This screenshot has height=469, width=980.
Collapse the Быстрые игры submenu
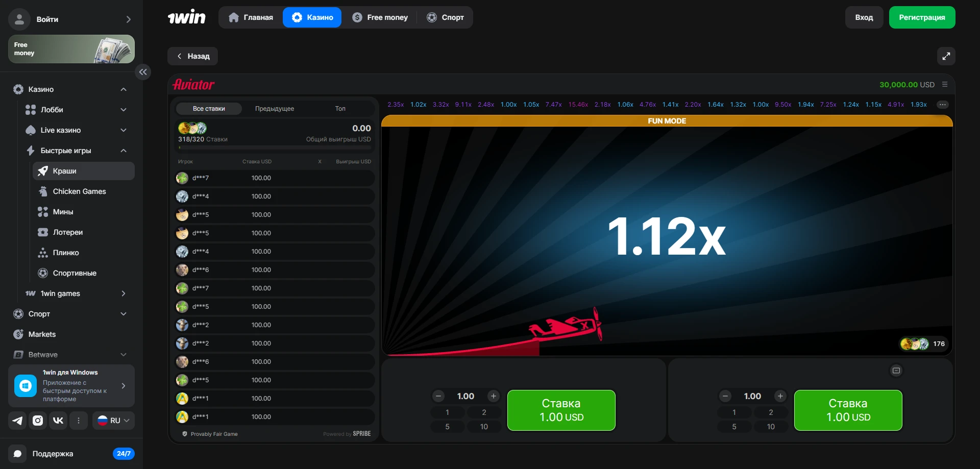pyautogui.click(x=124, y=151)
